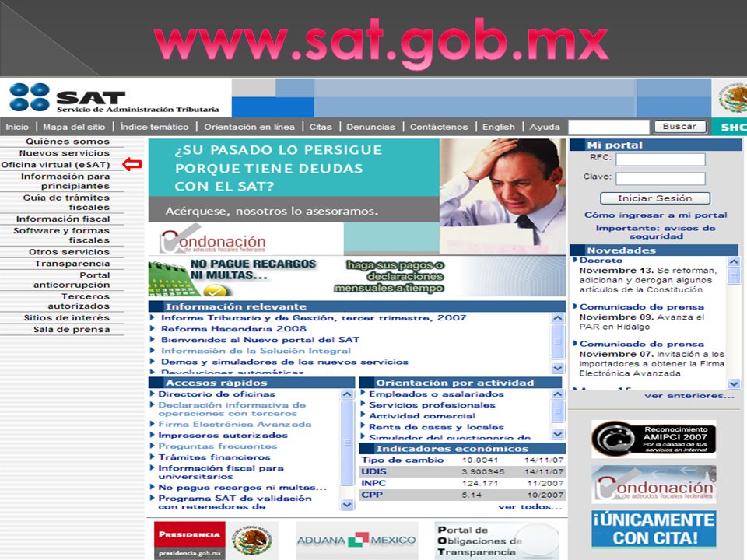
Task: Click Iniciar Sesión button
Action: [x=655, y=198]
